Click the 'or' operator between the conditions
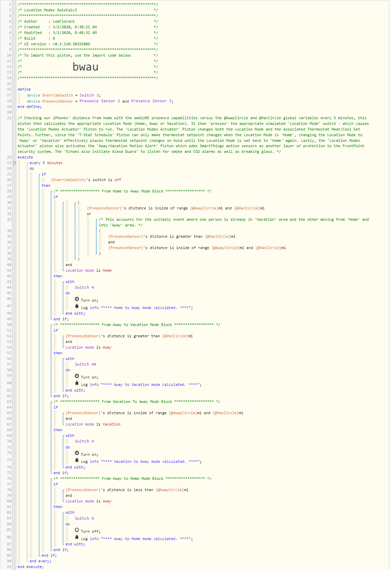The width and height of the screenshot is (392, 570). tap(89, 214)
